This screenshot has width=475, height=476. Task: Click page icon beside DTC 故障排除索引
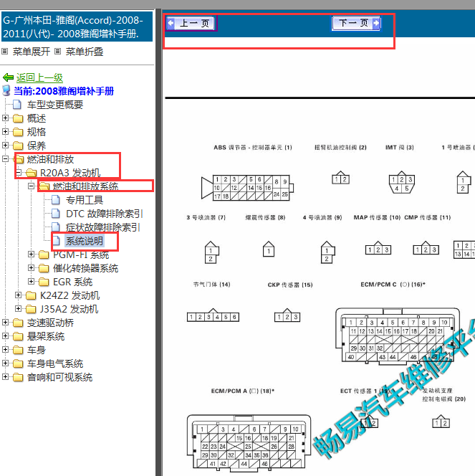(x=55, y=214)
